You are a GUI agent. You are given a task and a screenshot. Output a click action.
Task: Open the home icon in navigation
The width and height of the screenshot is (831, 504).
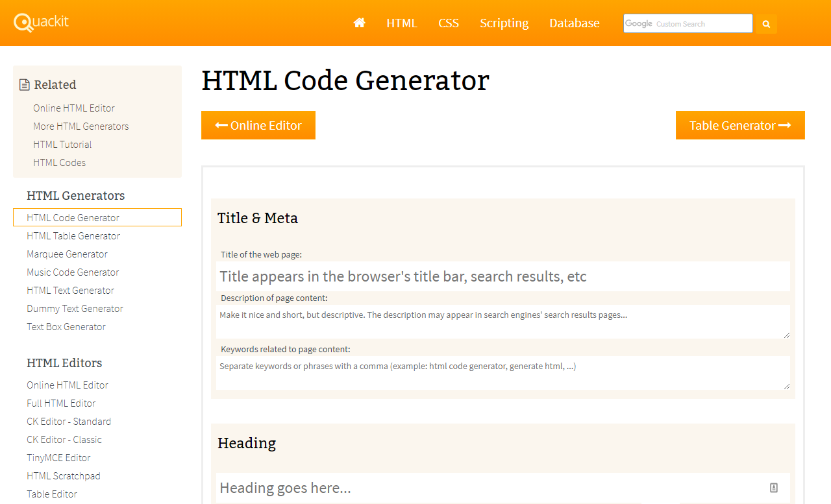(x=359, y=23)
